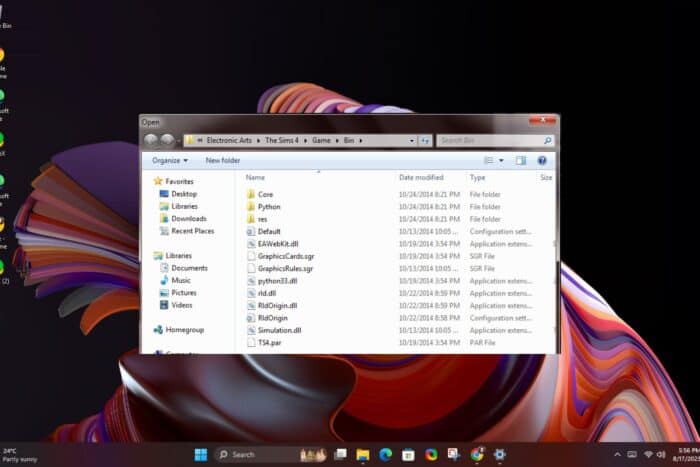Click the Python folder icon
The height and width of the screenshot is (467, 700).
(x=251, y=207)
